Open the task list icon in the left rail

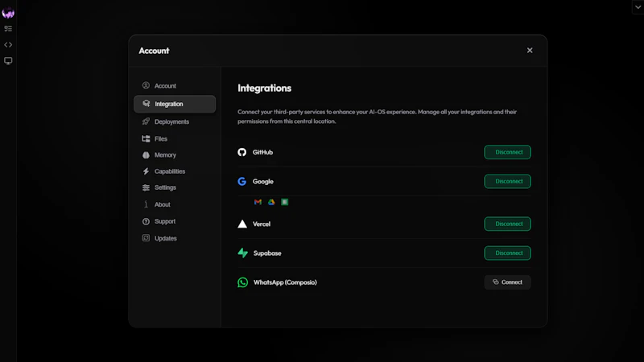pos(8,29)
